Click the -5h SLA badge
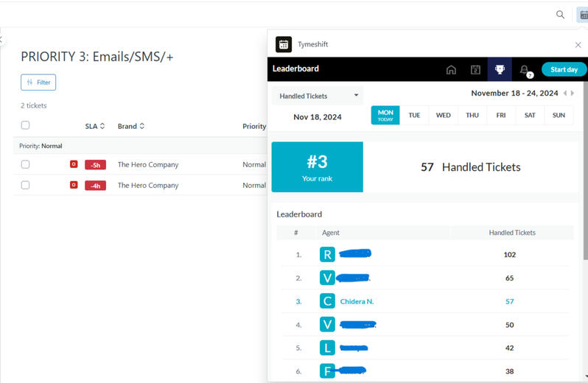Image resolution: width=588 pixels, height=383 pixels. point(95,165)
